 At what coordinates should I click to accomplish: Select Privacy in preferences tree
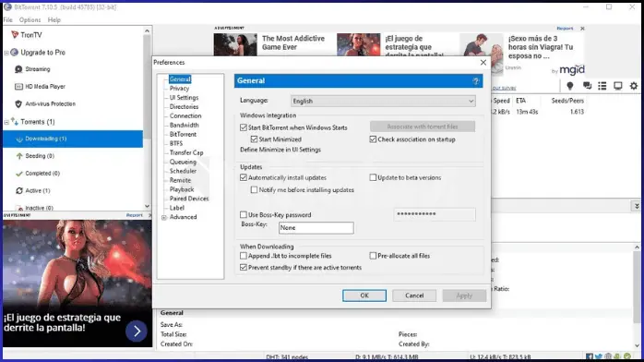pyautogui.click(x=180, y=89)
